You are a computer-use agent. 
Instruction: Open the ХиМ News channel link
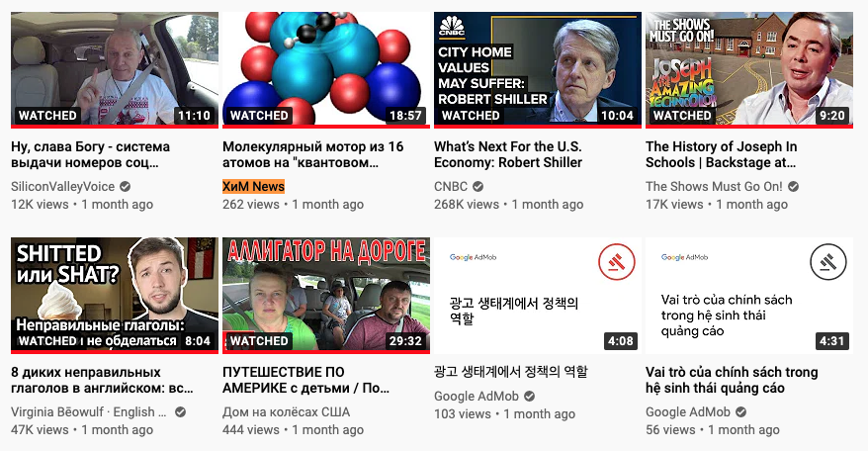[253, 187]
